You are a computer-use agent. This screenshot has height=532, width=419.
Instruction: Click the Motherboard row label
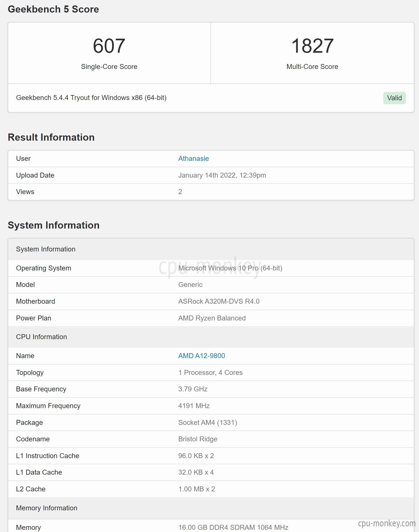35,301
